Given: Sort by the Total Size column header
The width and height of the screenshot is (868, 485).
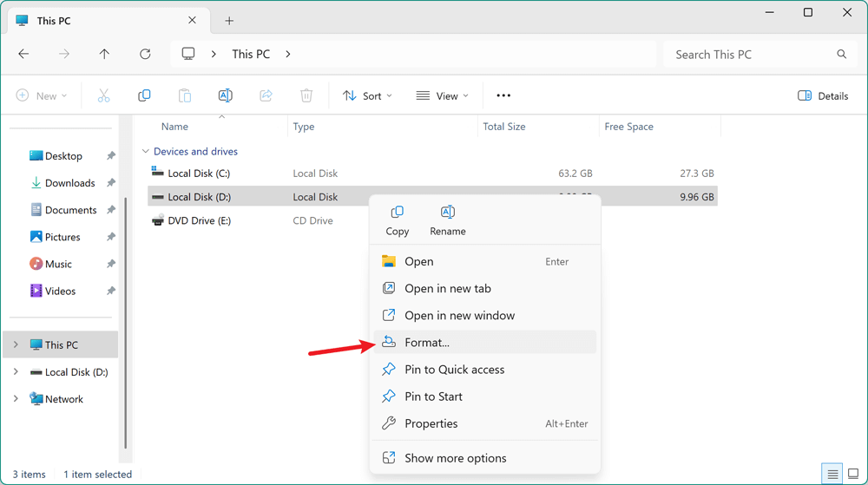Looking at the screenshot, I should coord(503,127).
